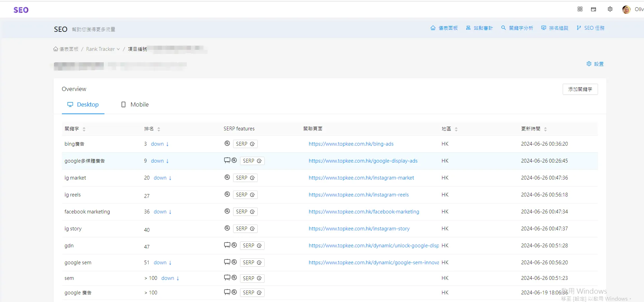Sort the table by 更新時間 column
The height and width of the screenshot is (302, 644).
pyautogui.click(x=545, y=129)
